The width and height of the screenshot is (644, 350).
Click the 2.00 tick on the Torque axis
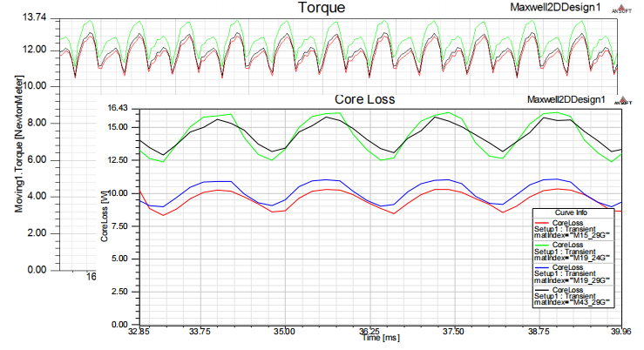click(x=37, y=233)
